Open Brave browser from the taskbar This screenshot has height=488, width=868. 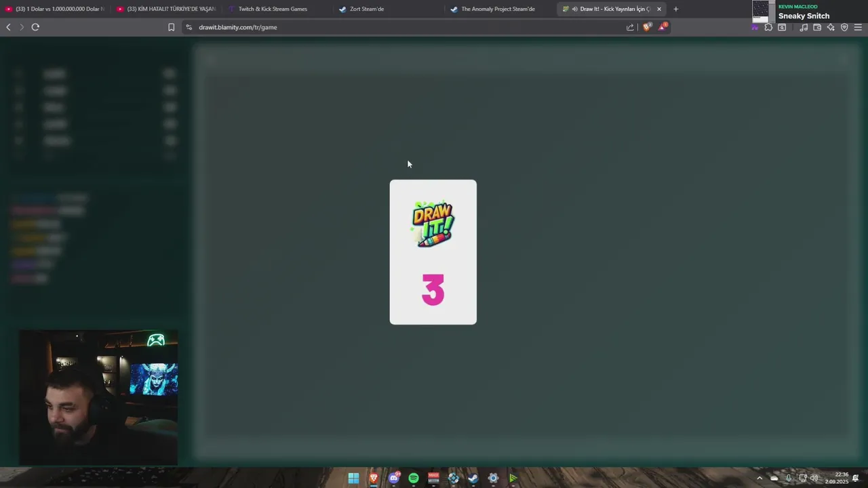[373, 479]
